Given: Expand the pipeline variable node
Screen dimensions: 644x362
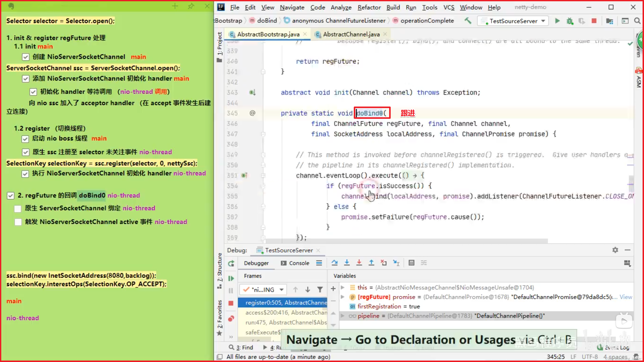Looking at the screenshot, I should coord(343,316).
